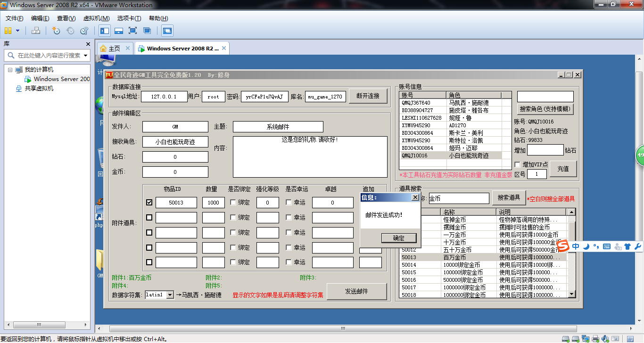This screenshot has height=343, width=644.
Task: Click the camera device status bar icon
Action: (615, 339)
